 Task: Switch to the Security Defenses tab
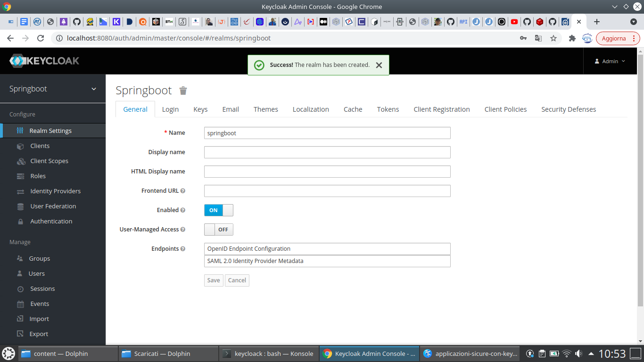point(569,109)
